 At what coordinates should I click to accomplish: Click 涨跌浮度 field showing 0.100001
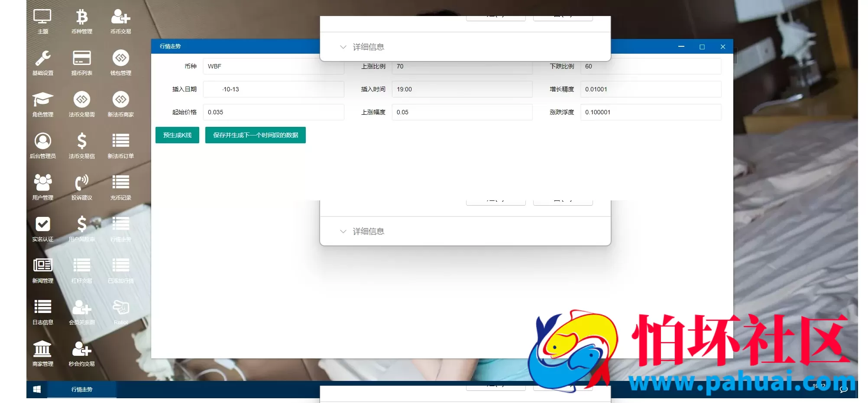(651, 112)
